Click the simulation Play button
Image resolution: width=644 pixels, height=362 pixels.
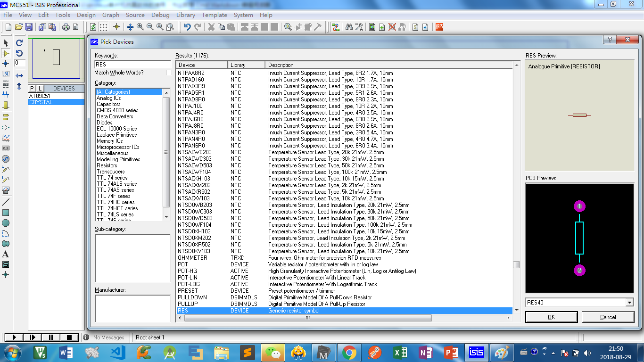(14, 337)
